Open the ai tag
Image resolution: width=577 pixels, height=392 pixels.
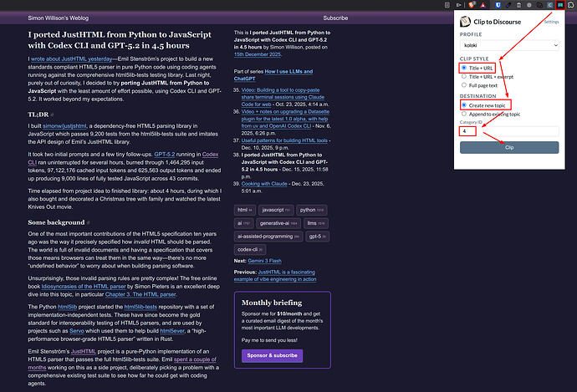point(243,223)
